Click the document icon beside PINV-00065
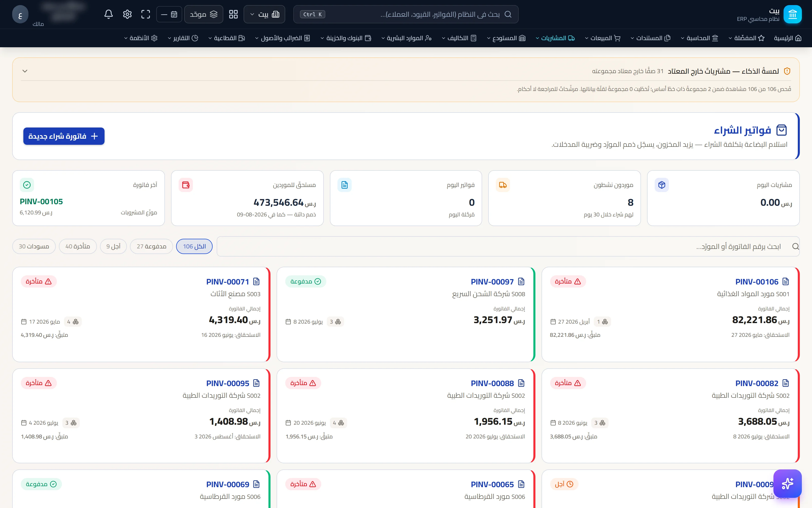Viewport: 812px width, 508px height. 521,484
